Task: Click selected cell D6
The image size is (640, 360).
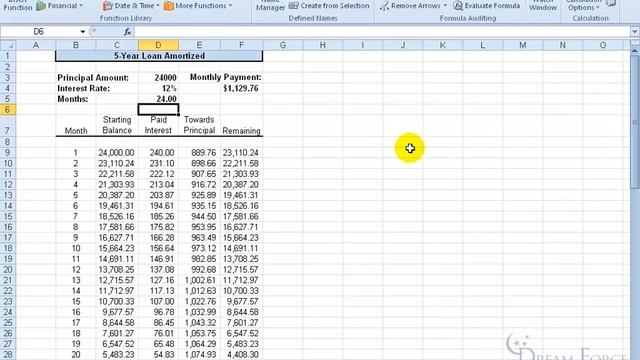Action: click(x=158, y=109)
